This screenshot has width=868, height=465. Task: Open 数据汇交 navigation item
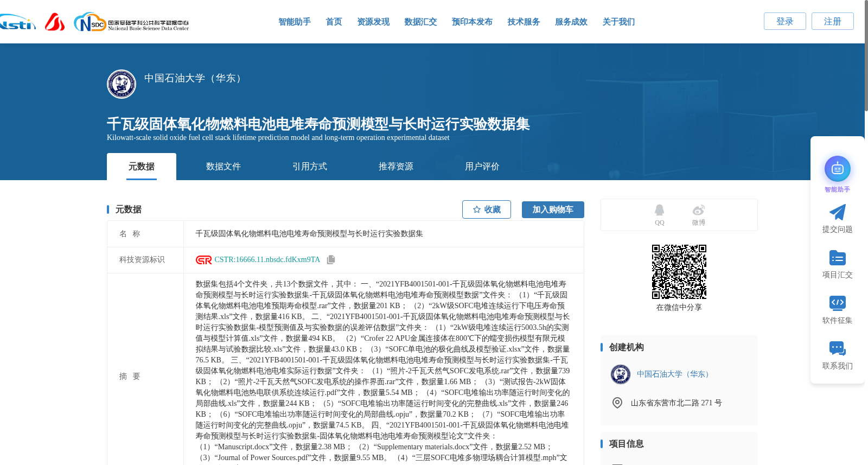point(420,22)
